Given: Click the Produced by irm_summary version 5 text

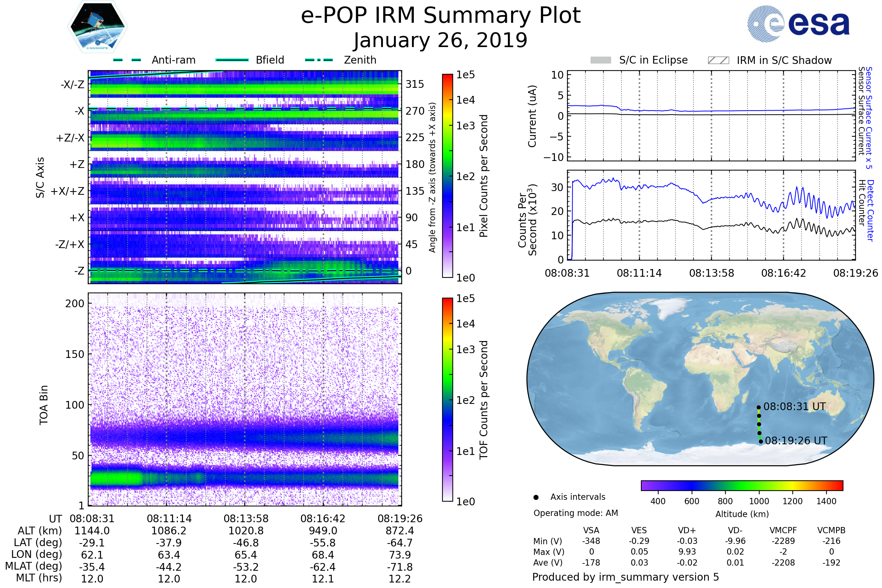Looking at the screenshot, I should coord(625,577).
